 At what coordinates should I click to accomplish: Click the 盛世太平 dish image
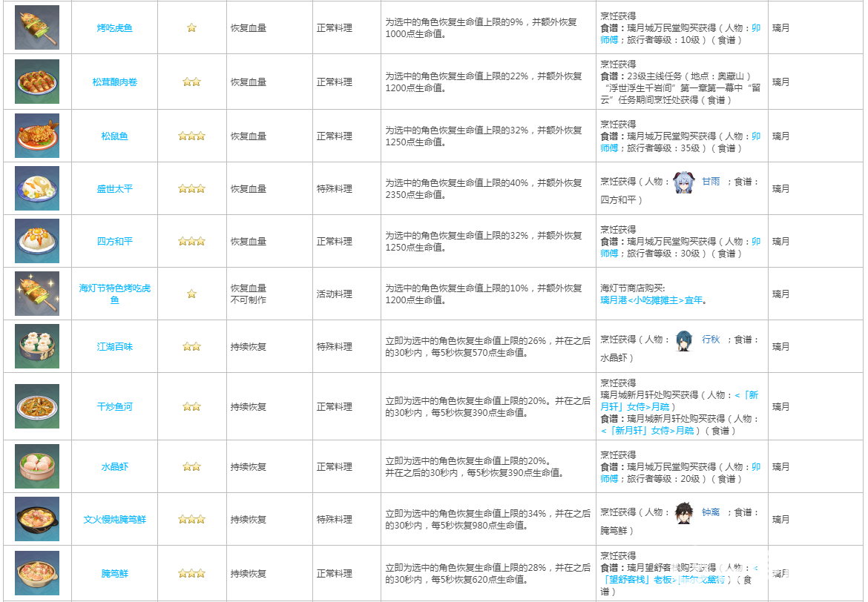[x=37, y=188]
